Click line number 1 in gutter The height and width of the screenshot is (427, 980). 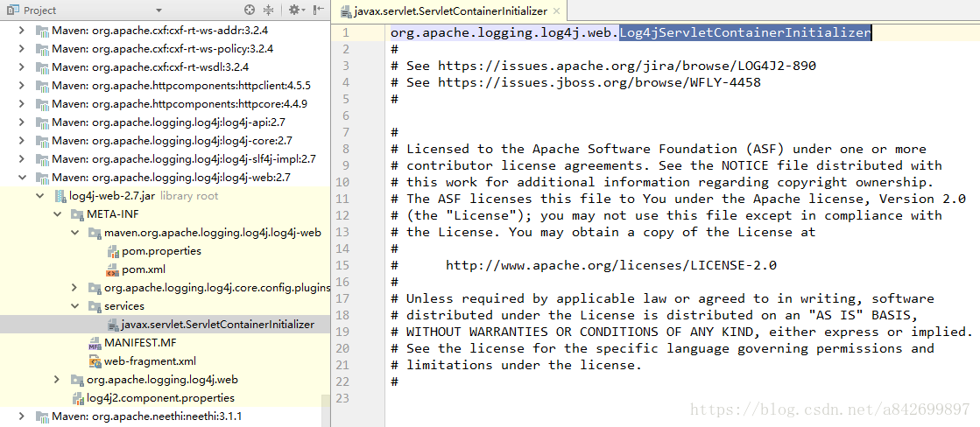(346, 32)
